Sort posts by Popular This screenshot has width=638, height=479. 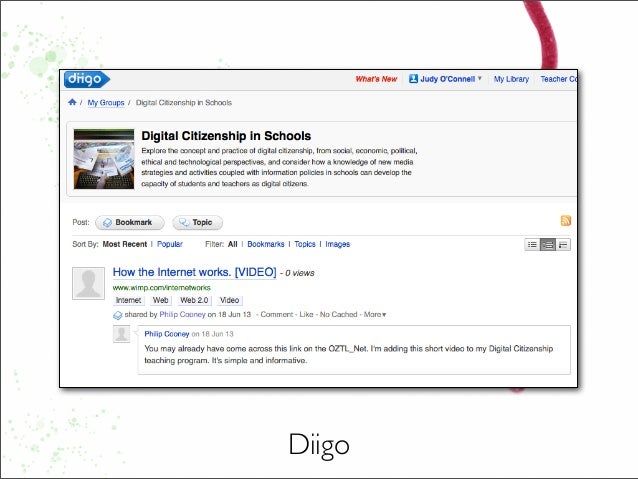(170, 244)
